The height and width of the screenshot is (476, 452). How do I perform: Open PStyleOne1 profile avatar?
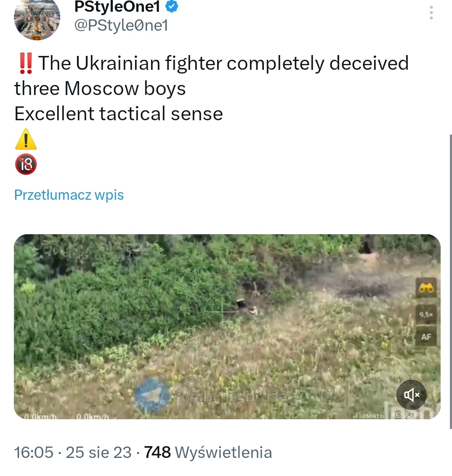[37, 19]
